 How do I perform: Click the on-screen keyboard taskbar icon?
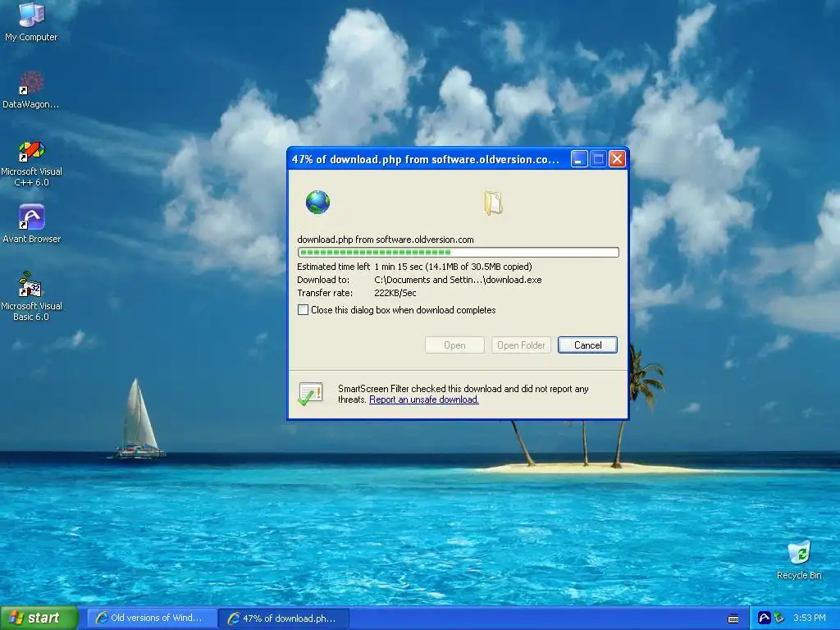[733, 619]
